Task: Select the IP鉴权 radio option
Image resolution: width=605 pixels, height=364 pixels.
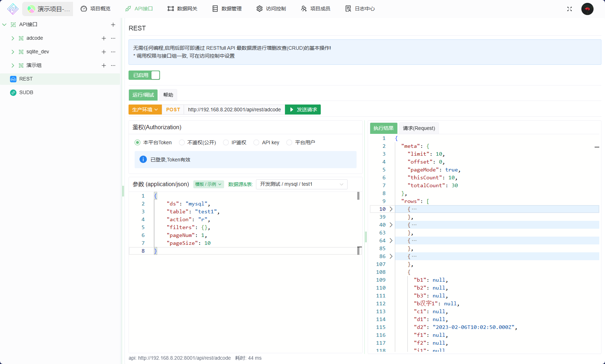Action: [226, 142]
